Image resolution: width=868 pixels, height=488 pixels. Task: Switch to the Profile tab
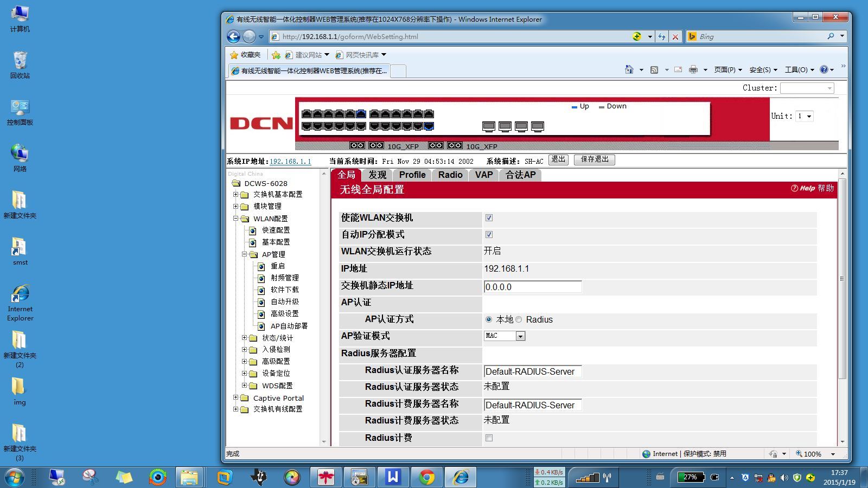click(x=412, y=175)
